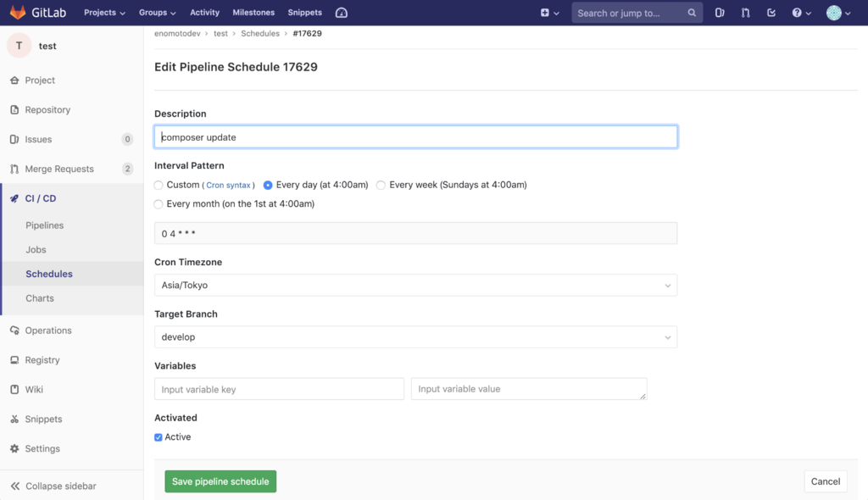This screenshot has width=868, height=500.
Task: Click the test project avatar T
Action: 19,46
